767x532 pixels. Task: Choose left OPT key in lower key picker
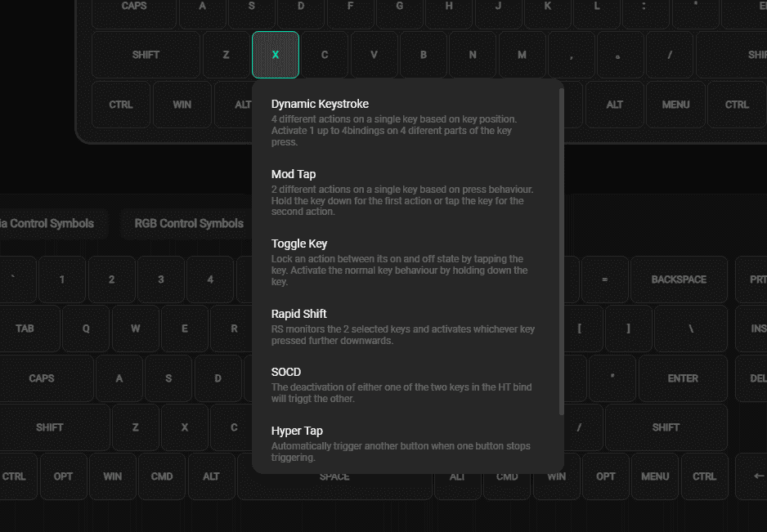pos(63,476)
